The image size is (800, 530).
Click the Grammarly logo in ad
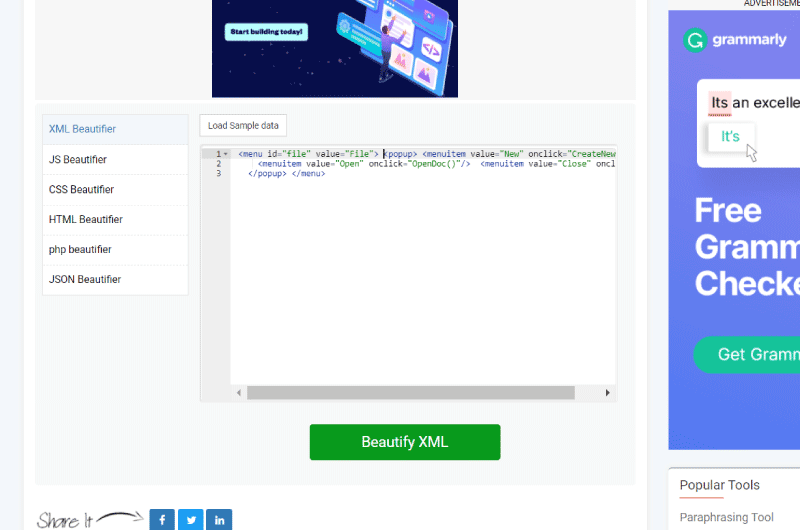pyautogui.click(x=735, y=40)
